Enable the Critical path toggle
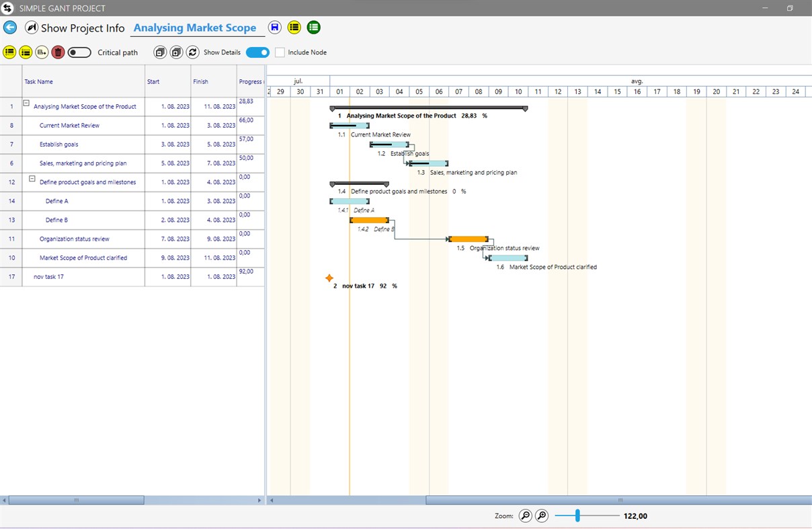Image resolution: width=812 pixels, height=529 pixels. tap(79, 52)
